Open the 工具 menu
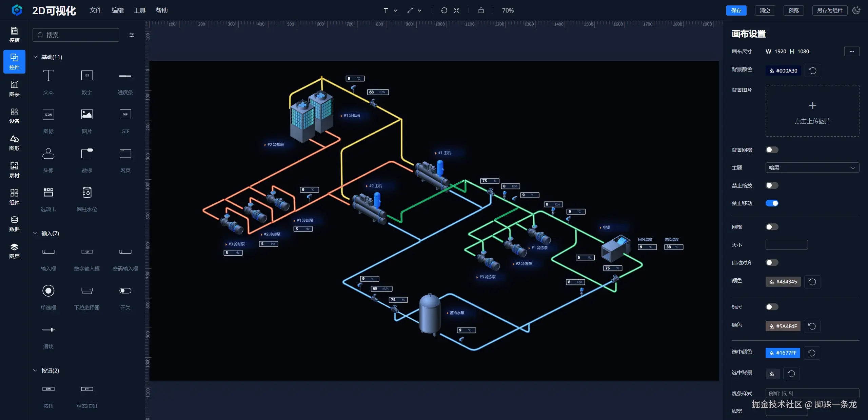This screenshot has height=420, width=868. pyautogui.click(x=139, y=11)
